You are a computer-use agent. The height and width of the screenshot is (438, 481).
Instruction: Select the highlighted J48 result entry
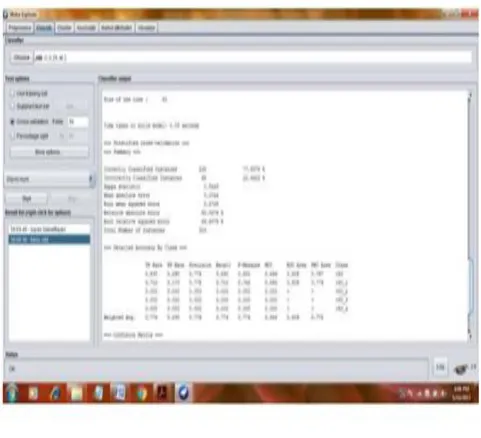[x=49, y=239]
